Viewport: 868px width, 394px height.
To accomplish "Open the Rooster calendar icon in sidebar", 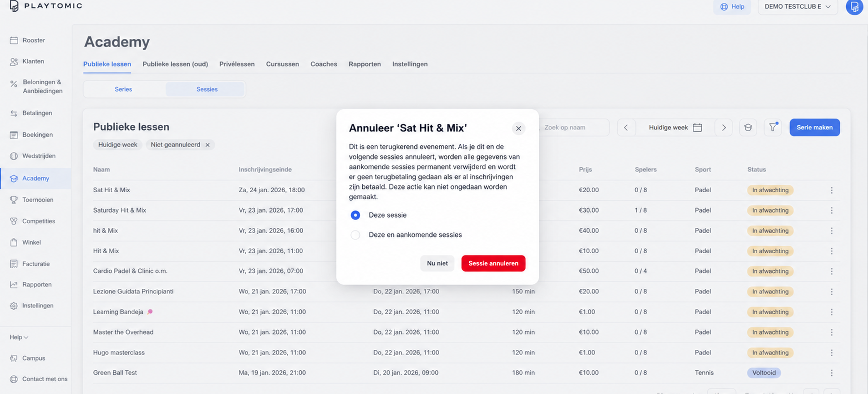I will [14, 40].
